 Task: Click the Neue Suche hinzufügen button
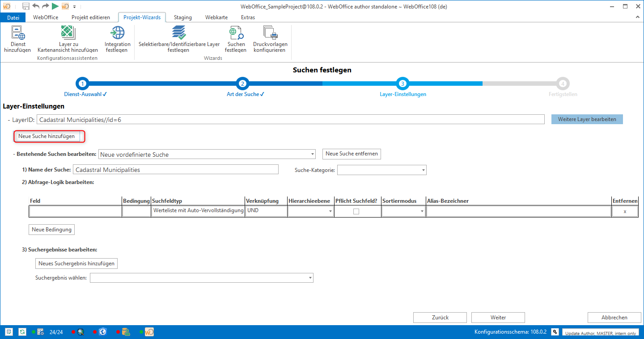click(47, 136)
